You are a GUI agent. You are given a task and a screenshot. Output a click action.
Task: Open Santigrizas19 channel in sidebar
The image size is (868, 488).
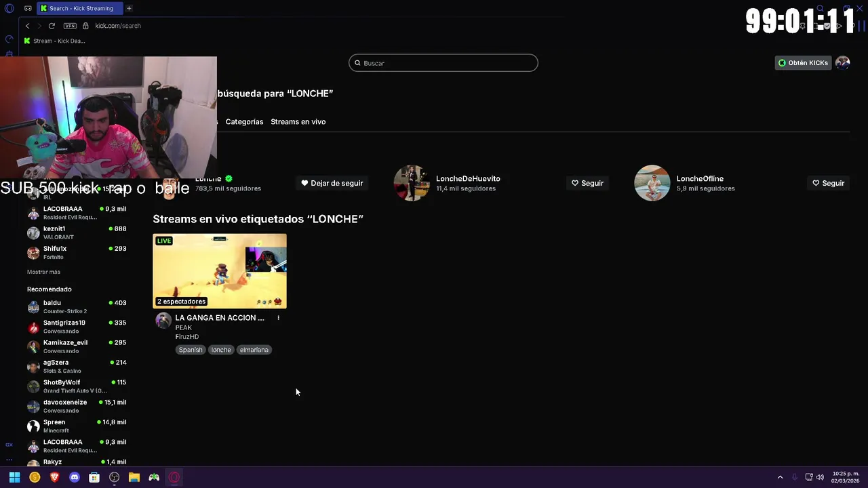tap(77, 327)
